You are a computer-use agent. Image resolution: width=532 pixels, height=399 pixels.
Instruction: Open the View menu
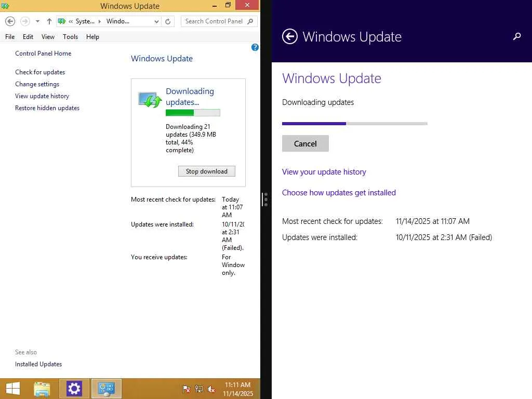(48, 37)
